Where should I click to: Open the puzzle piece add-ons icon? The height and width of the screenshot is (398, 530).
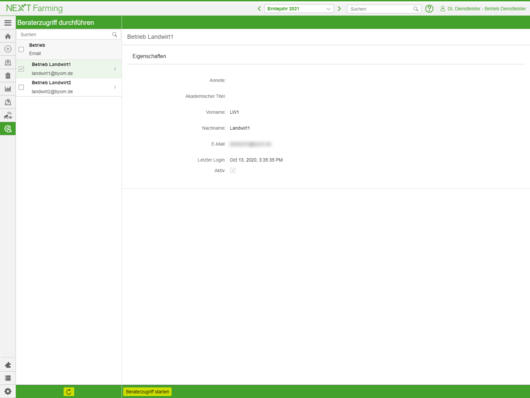[8, 365]
